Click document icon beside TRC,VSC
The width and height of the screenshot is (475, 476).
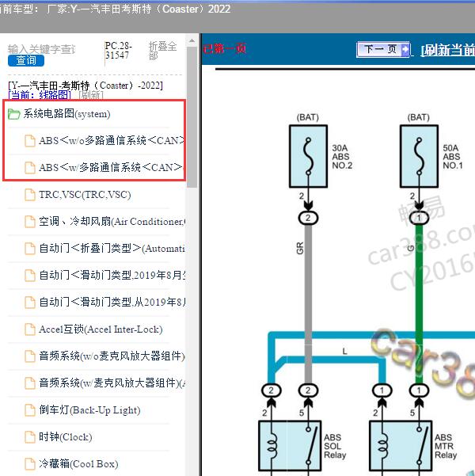30,195
